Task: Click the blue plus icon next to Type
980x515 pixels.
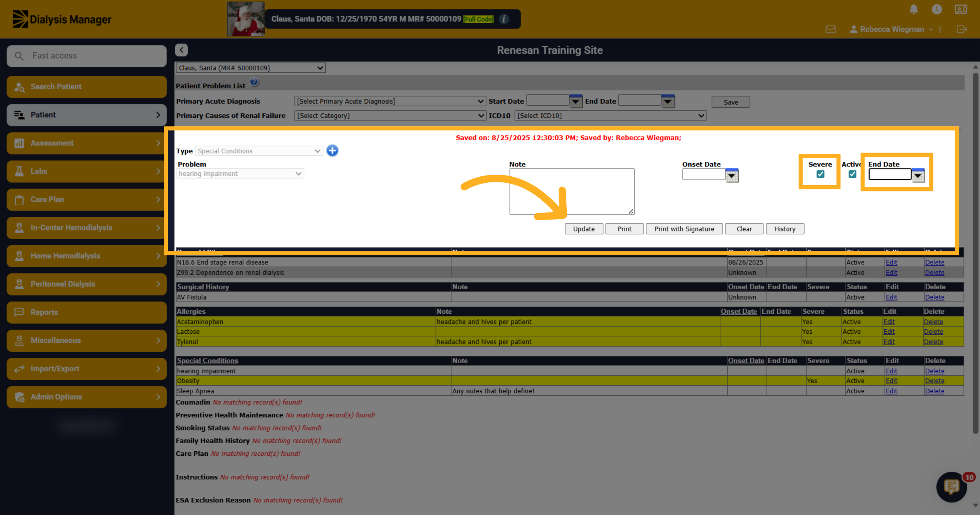Action: [332, 151]
